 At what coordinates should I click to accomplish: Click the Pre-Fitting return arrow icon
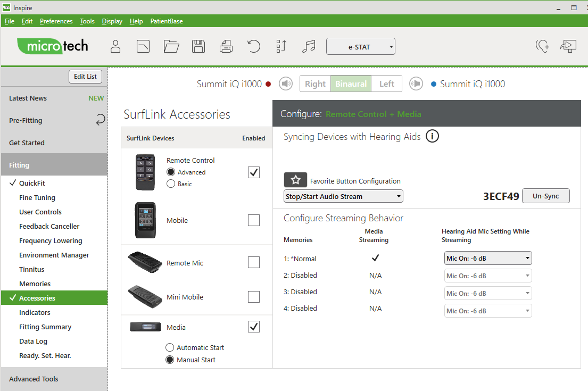(100, 120)
